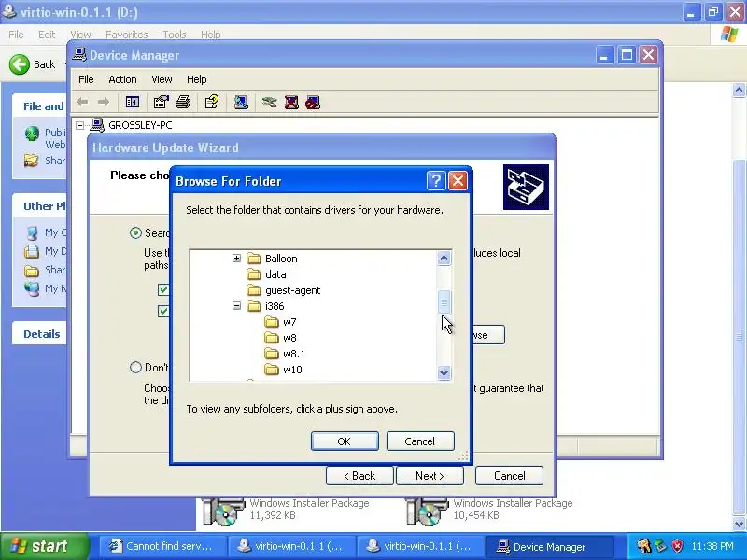Click the Balloon folder icon
Viewport: 747px width, 560px height.
coord(254,259)
